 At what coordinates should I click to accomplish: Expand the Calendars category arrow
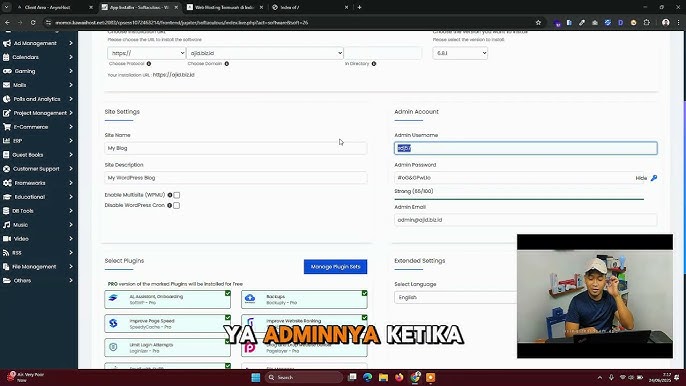[x=71, y=57]
